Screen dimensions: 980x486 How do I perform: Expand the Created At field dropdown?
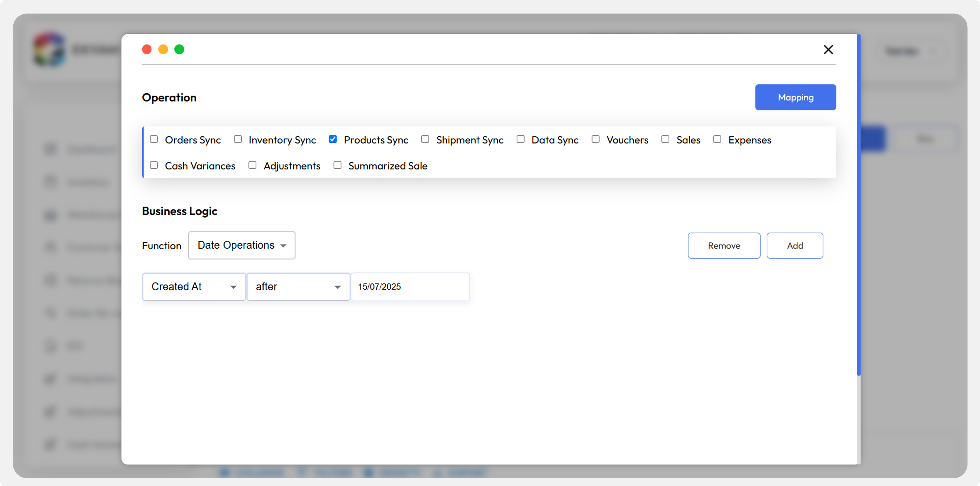(194, 287)
